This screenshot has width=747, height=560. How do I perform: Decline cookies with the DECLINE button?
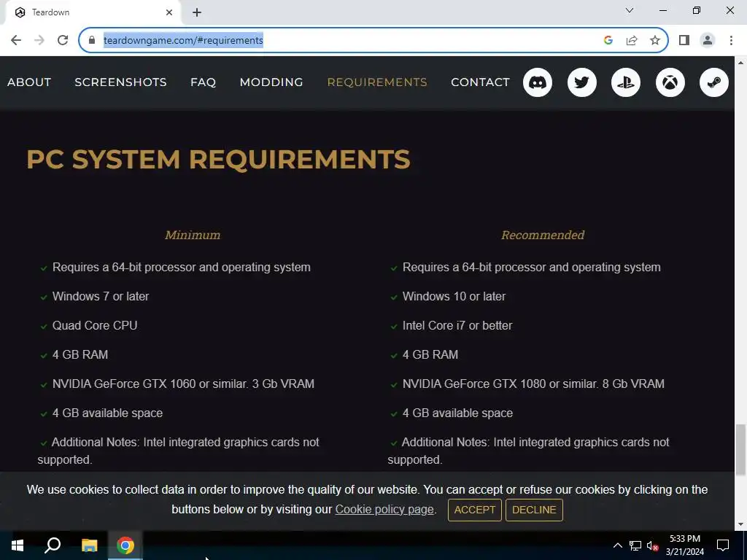click(x=534, y=510)
